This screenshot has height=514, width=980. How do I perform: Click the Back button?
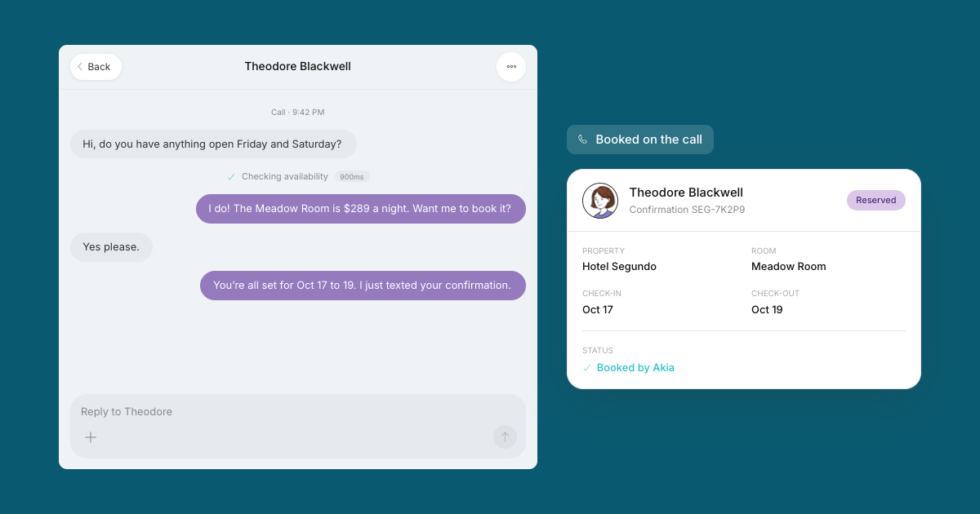96,67
